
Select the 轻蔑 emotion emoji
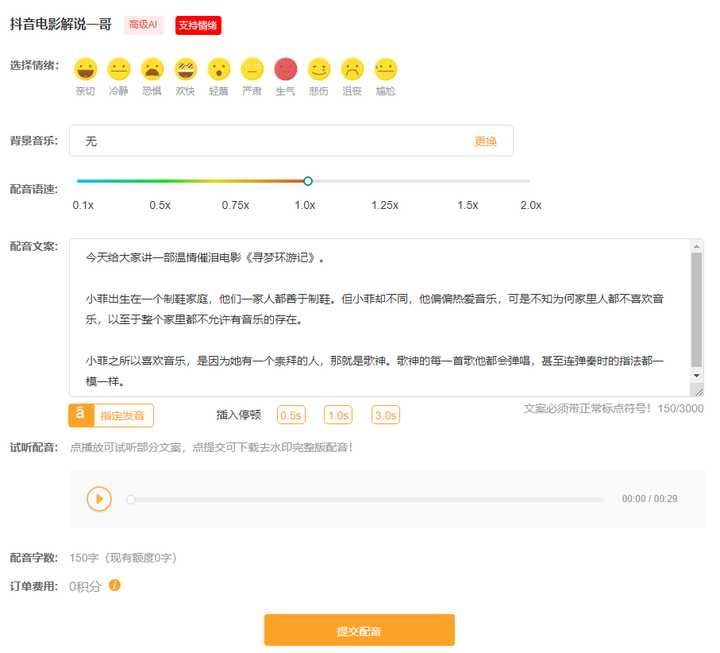tap(219, 69)
